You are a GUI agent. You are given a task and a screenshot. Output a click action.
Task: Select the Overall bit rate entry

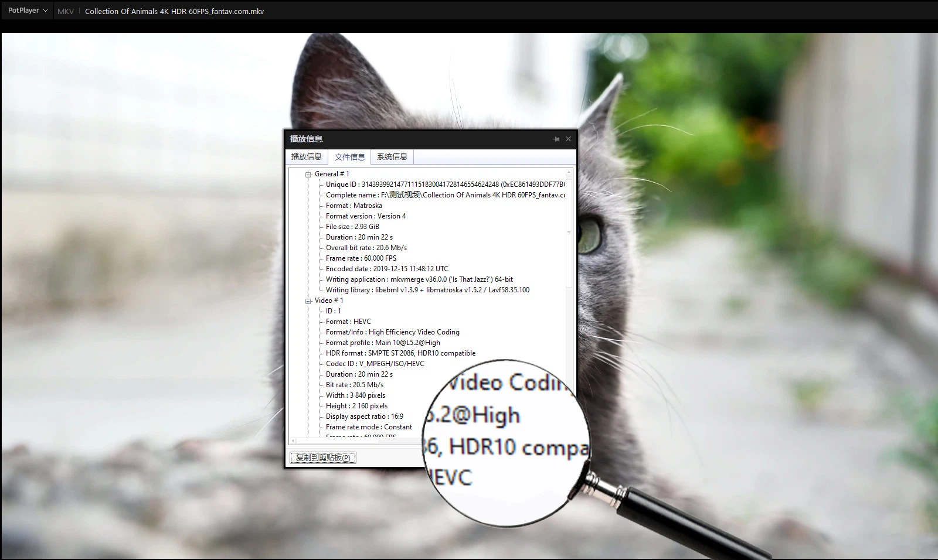pos(366,248)
